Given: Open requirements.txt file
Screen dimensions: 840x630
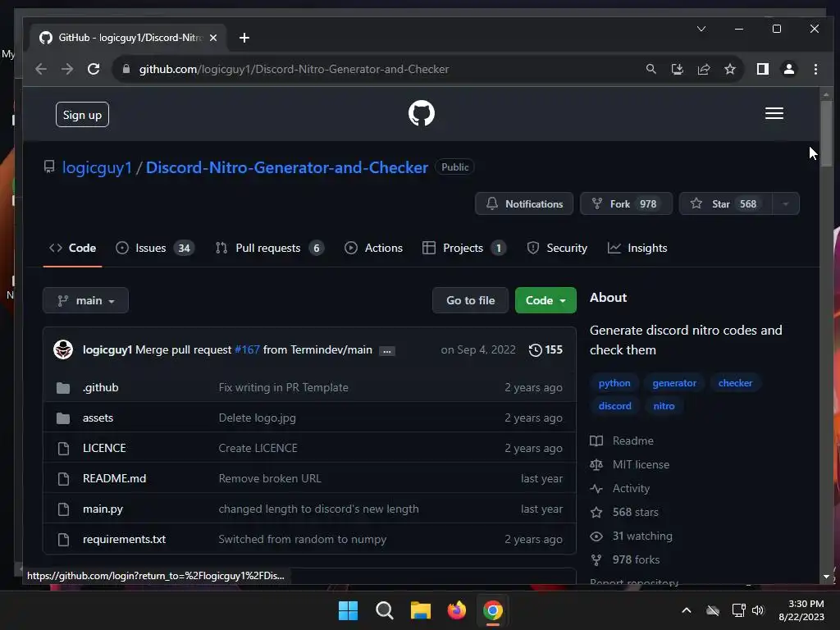Looking at the screenshot, I should (125, 540).
